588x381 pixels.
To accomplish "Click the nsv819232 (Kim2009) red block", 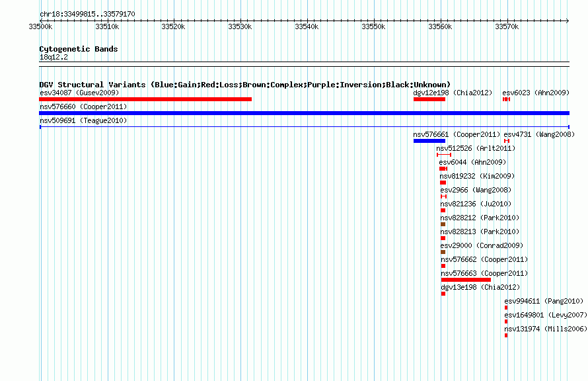I will tap(443, 183).
